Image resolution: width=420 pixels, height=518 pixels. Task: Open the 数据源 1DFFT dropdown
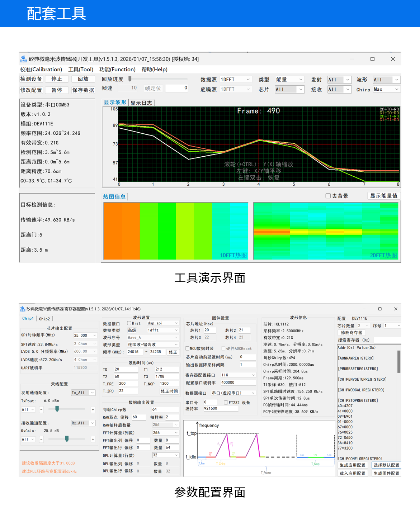coord(236,80)
